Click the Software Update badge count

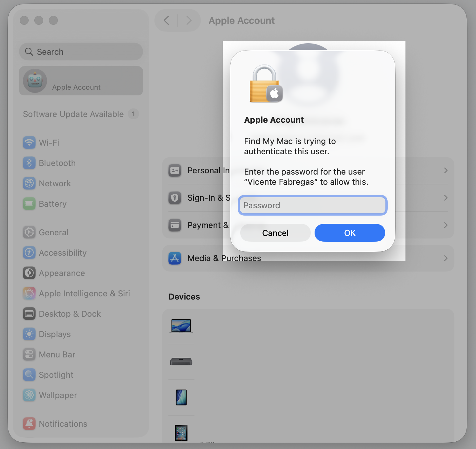tap(133, 114)
